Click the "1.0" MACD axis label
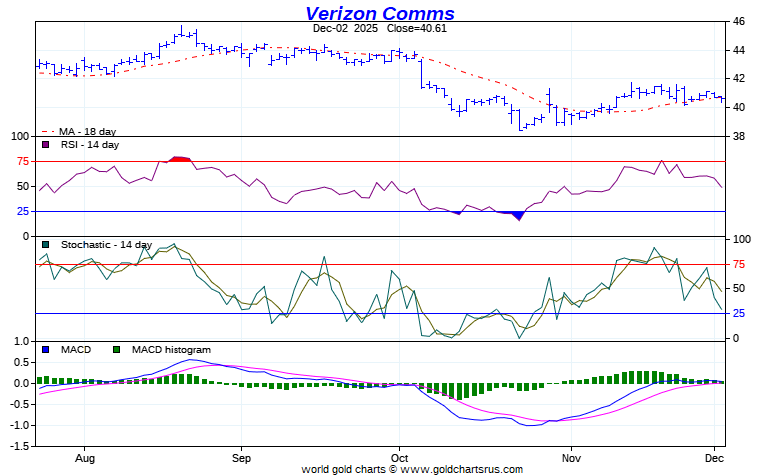The height and width of the screenshot is (475, 760). (22, 342)
